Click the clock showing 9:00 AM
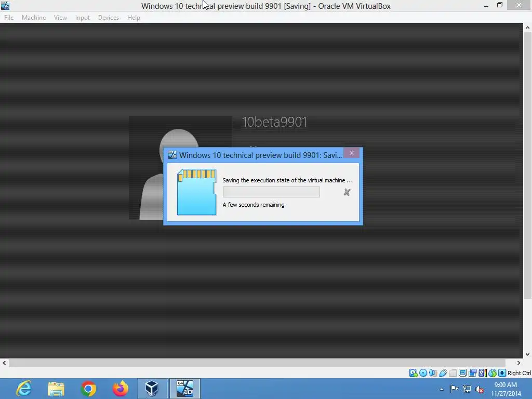This screenshot has height=399, width=532. [506, 385]
